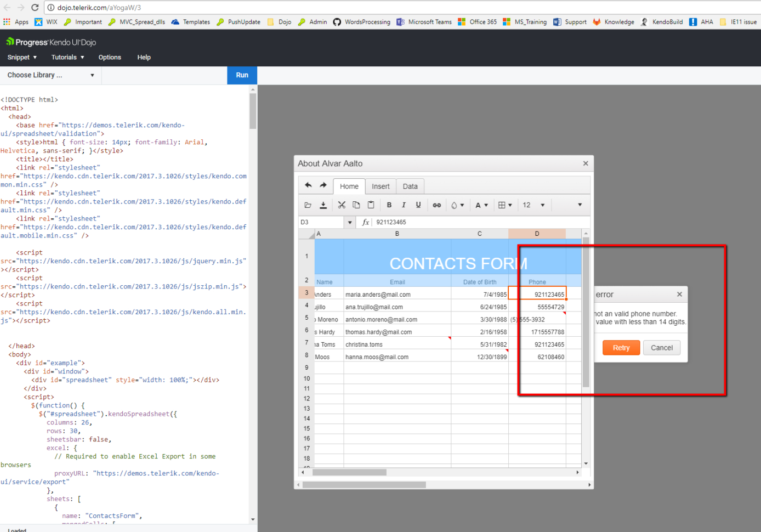Open the Tutorials menu
The image size is (761, 532).
coord(67,58)
